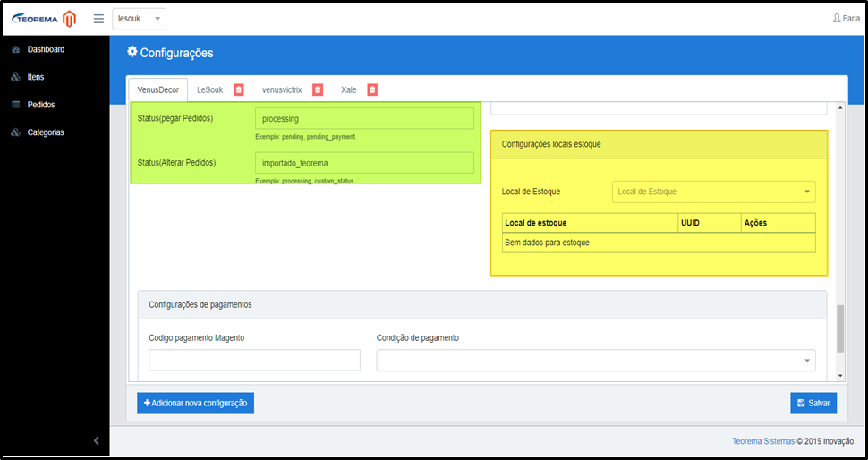Open the Local de Estoque dropdown
The width and height of the screenshot is (868, 460).
pyautogui.click(x=713, y=192)
